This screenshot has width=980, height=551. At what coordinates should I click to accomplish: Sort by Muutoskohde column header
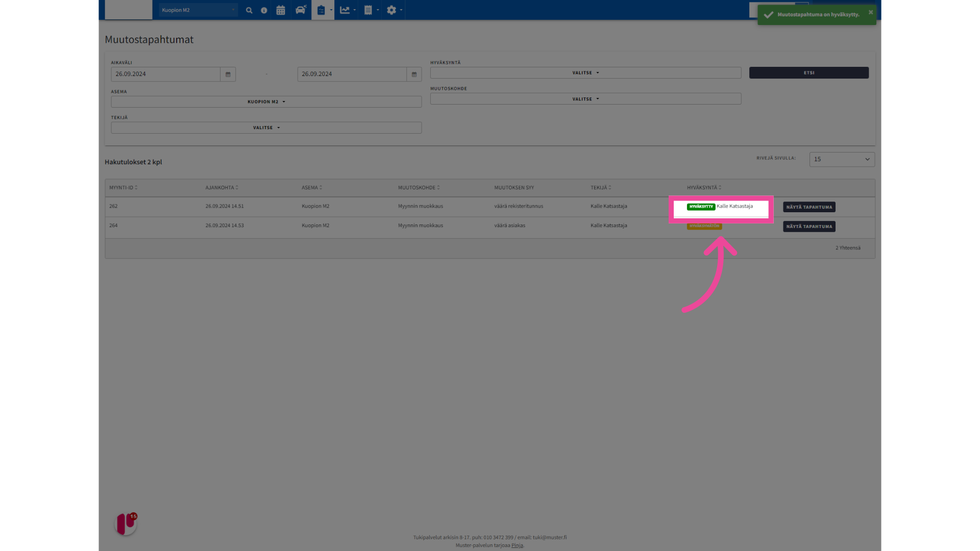419,188
